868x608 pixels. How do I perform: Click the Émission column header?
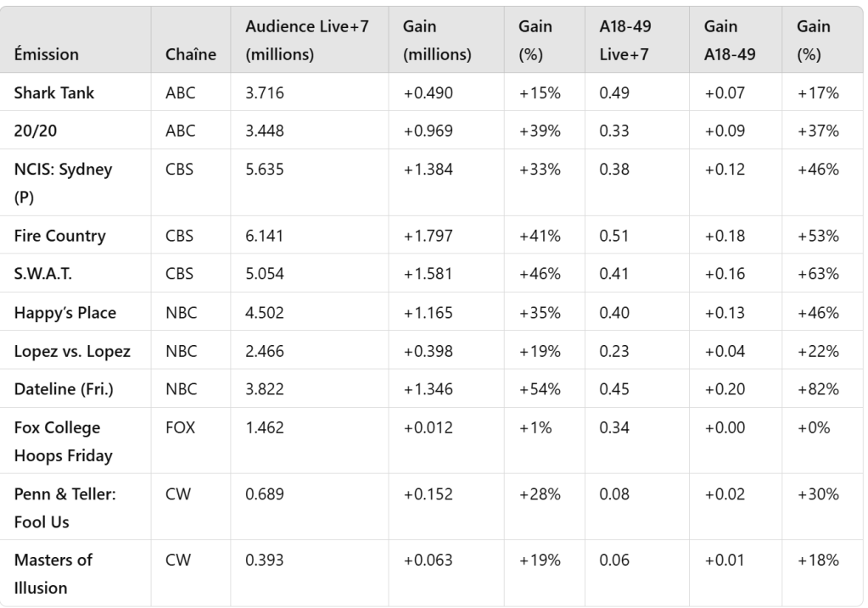pyautogui.click(x=46, y=54)
